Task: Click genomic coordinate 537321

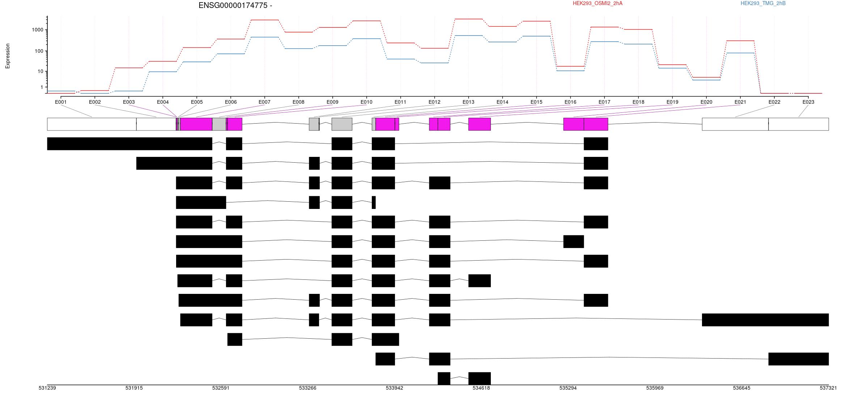Action: coord(828,388)
